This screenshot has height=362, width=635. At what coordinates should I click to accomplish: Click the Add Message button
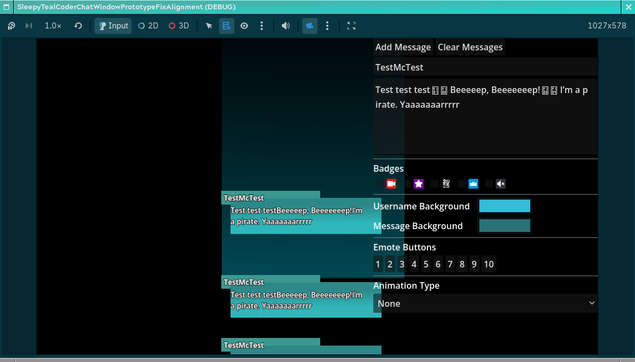[x=403, y=47]
